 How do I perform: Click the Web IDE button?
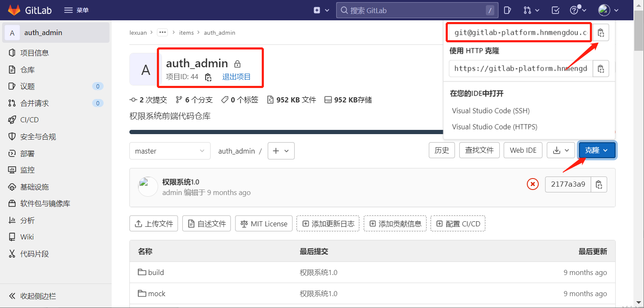[x=523, y=150]
